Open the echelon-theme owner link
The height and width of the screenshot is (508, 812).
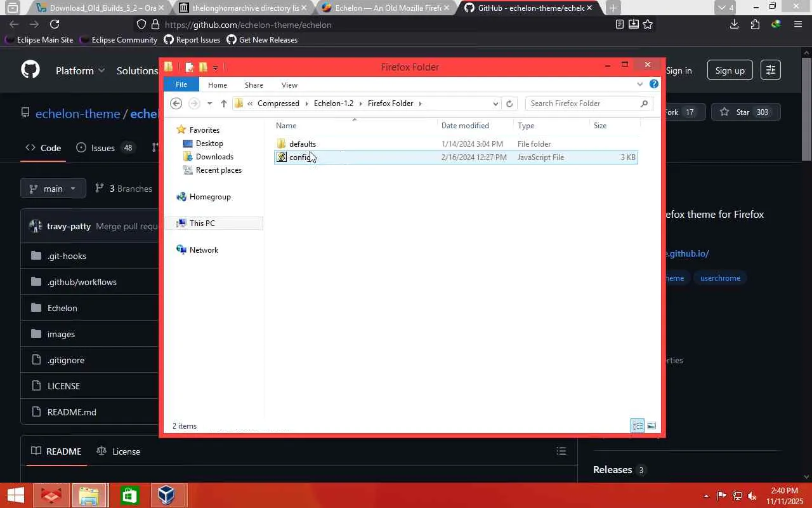(x=78, y=114)
